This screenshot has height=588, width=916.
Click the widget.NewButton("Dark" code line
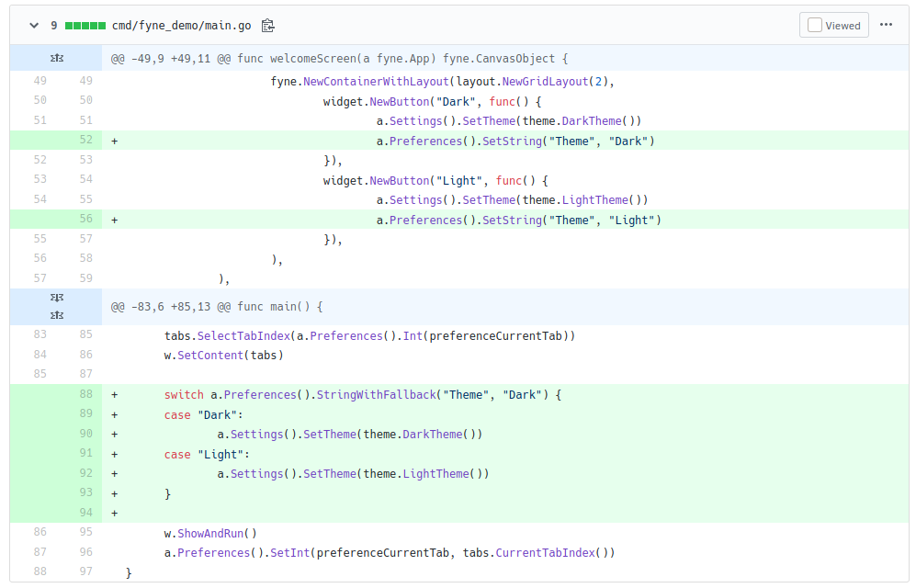point(433,102)
